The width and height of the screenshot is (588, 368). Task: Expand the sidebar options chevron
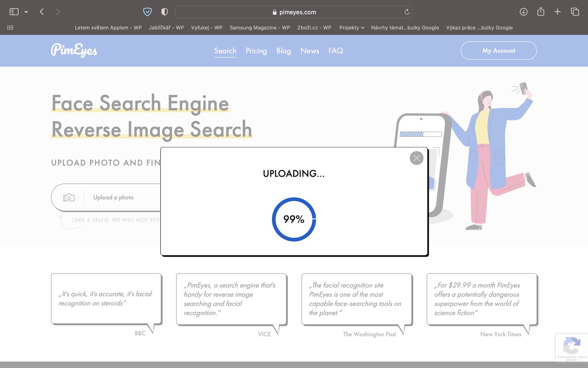point(26,12)
